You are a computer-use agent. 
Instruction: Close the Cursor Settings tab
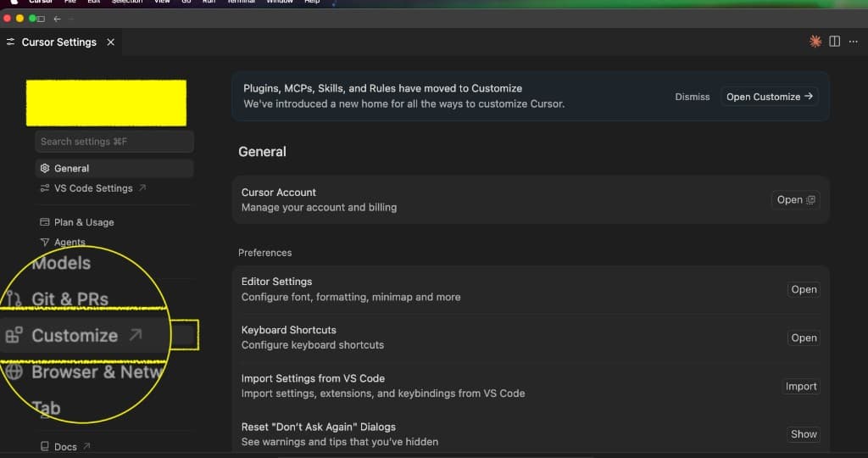click(x=111, y=42)
